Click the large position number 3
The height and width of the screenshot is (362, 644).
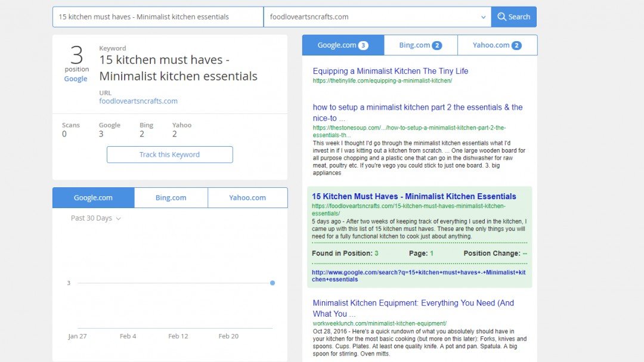pos(76,55)
